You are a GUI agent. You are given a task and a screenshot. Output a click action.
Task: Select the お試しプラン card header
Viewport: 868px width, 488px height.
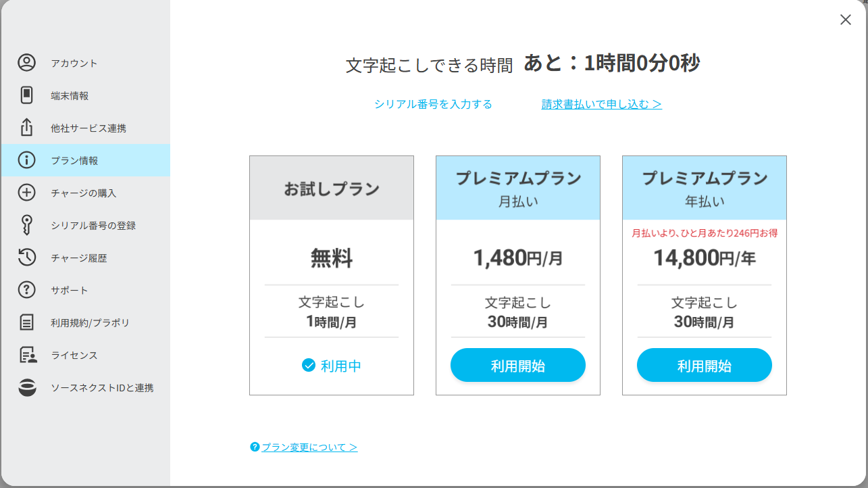(332, 188)
